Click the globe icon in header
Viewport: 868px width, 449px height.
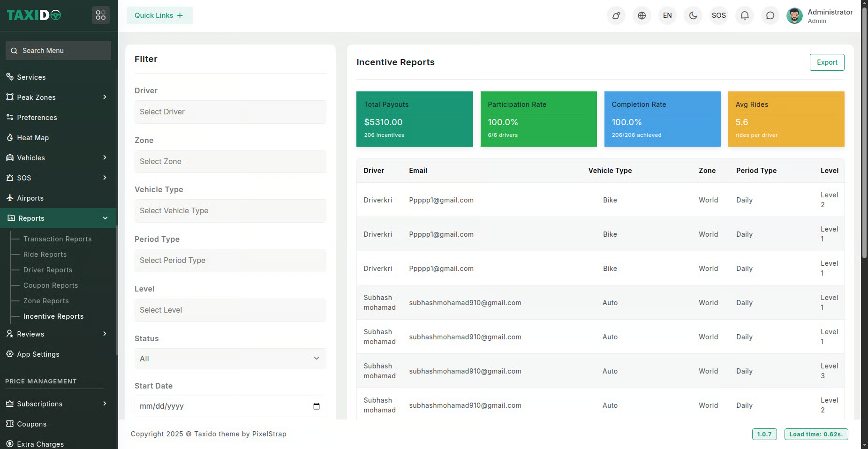tap(642, 15)
